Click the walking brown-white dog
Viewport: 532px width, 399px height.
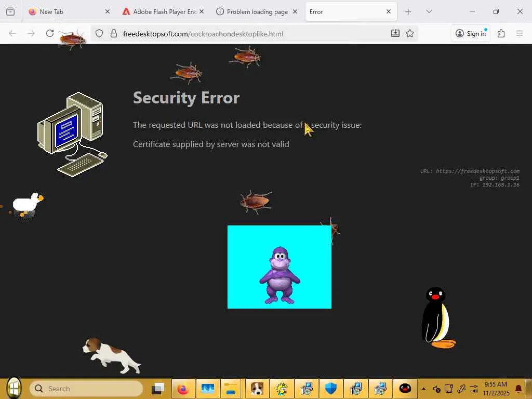point(112,355)
